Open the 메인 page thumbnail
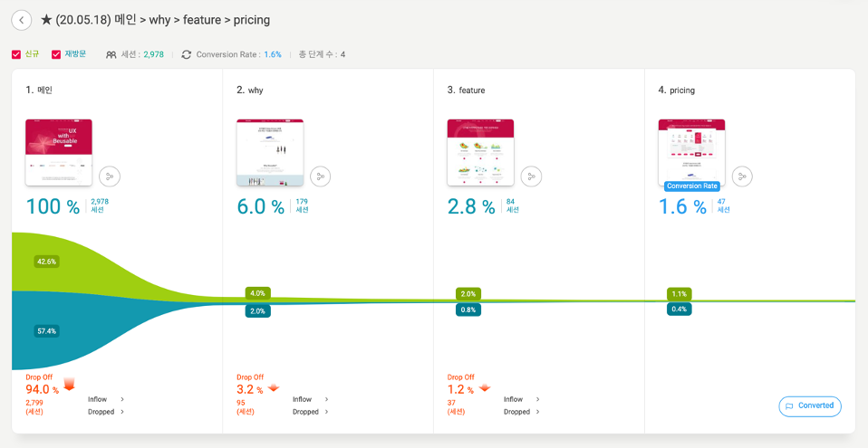 (59, 152)
